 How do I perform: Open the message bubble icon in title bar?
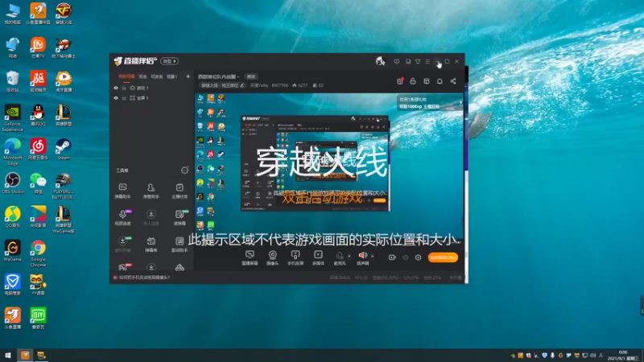[x=396, y=62]
